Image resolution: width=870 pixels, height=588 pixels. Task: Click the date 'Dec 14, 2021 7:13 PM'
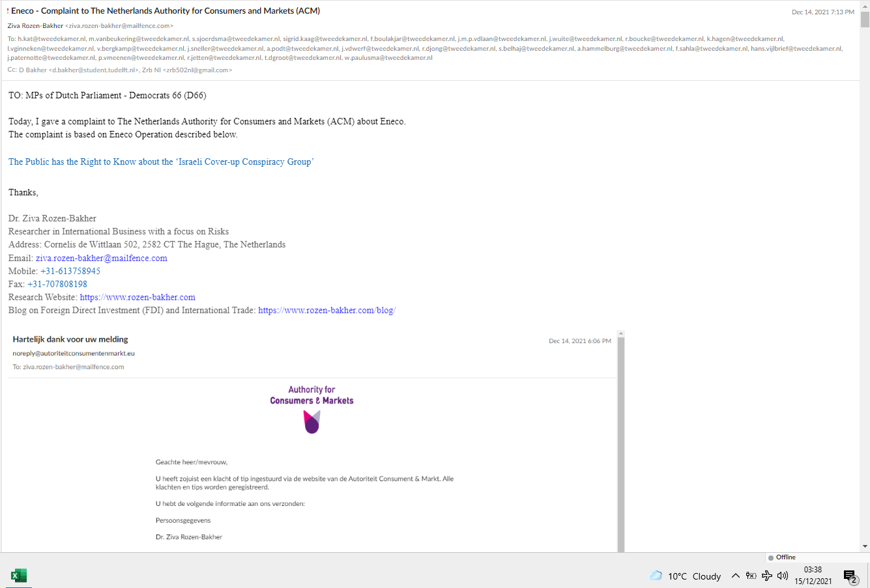coord(823,12)
